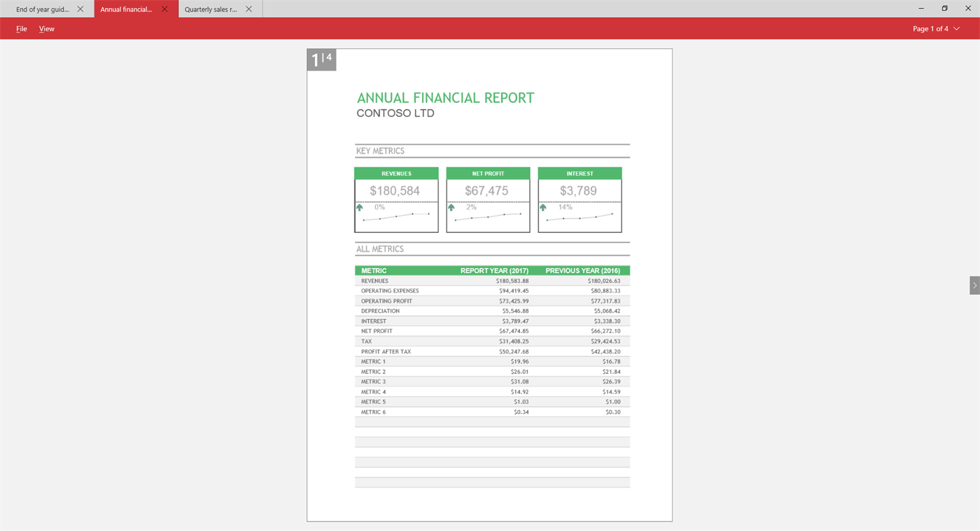Restore down the report viewer window
Image resolution: width=980 pixels, height=531 pixels.
click(945, 9)
